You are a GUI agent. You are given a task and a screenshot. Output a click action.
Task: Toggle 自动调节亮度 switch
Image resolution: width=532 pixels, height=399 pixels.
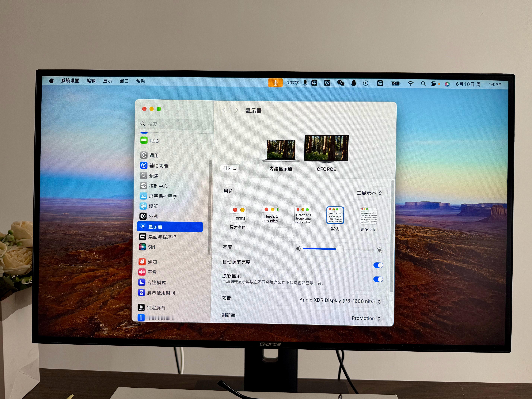(x=378, y=265)
